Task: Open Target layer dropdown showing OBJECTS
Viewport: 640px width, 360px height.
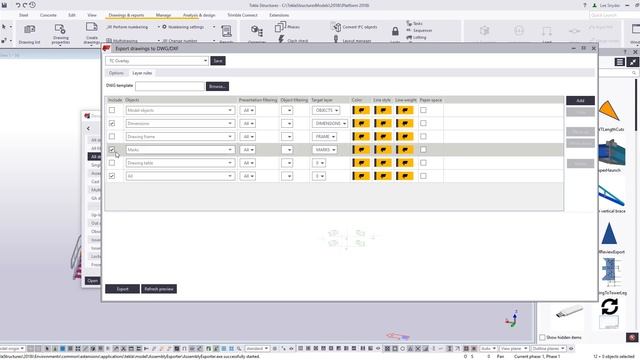Action: pos(326,110)
